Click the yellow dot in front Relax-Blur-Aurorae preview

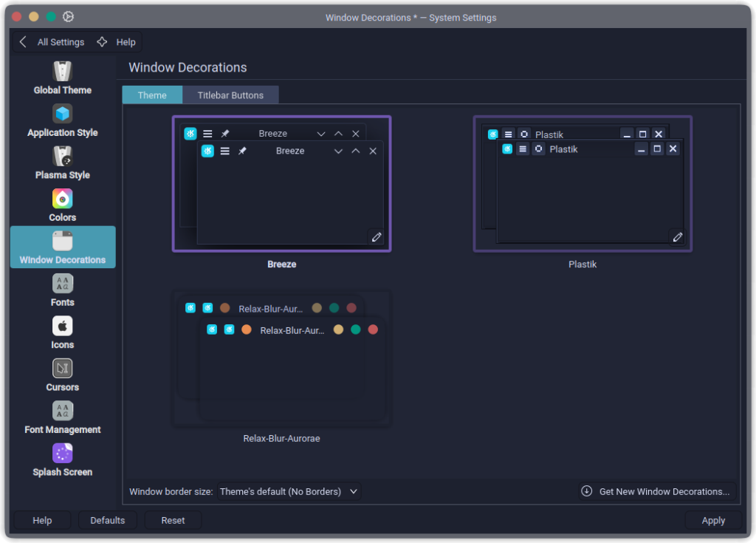coord(338,329)
